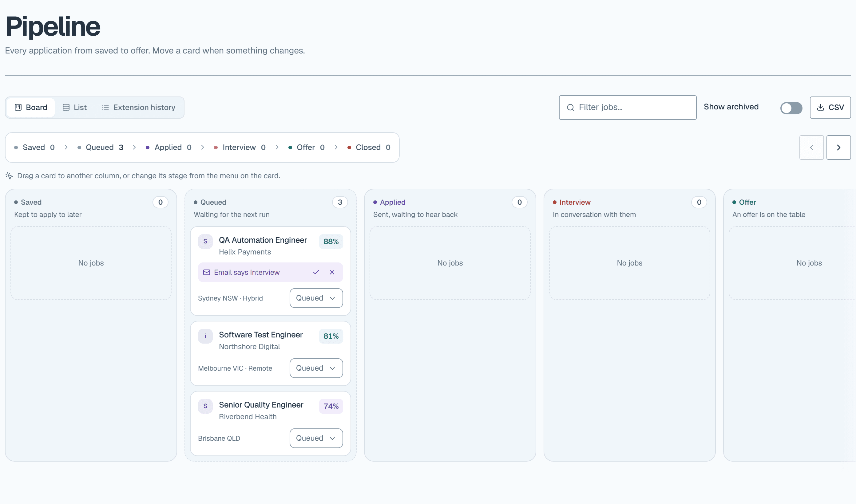
Task: Focus the Filter jobs input field
Action: pos(628,108)
